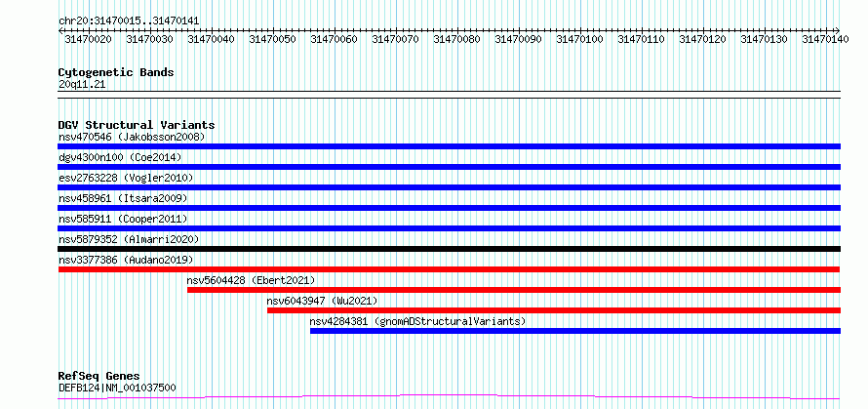Viewport: 868px width, 409px height.
Task: Click ruler position 31470020
Action: 88,39
